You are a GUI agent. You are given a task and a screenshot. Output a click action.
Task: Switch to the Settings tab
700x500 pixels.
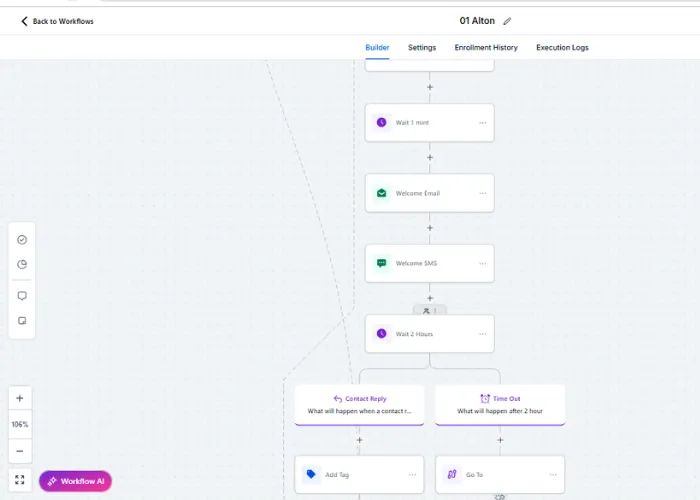click(422, 47)
